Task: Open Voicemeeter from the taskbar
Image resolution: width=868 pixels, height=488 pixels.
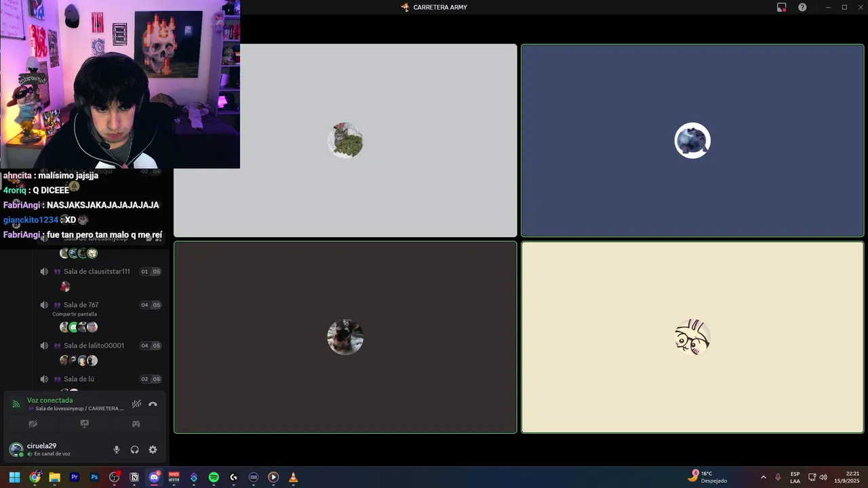Action: 174,477
